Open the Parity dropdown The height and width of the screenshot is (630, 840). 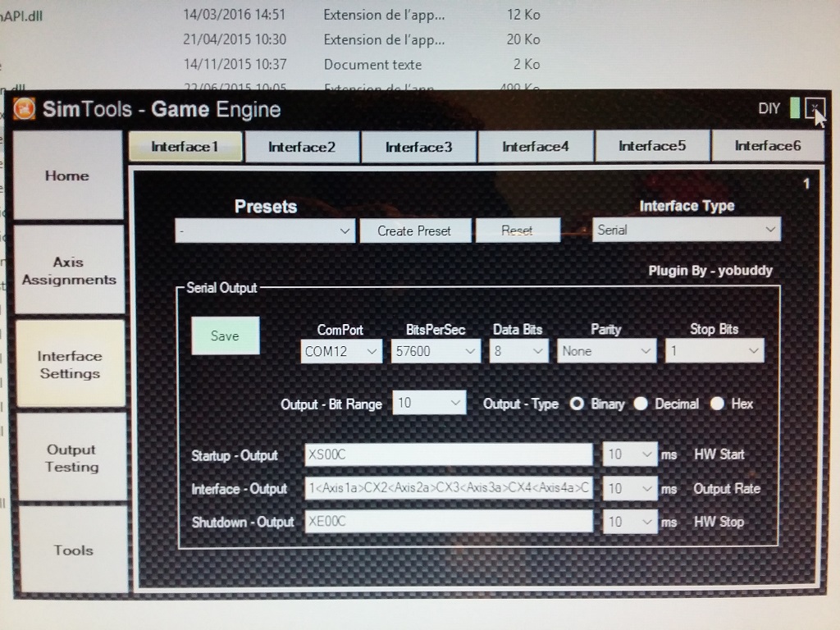click(x=606, y=351)
